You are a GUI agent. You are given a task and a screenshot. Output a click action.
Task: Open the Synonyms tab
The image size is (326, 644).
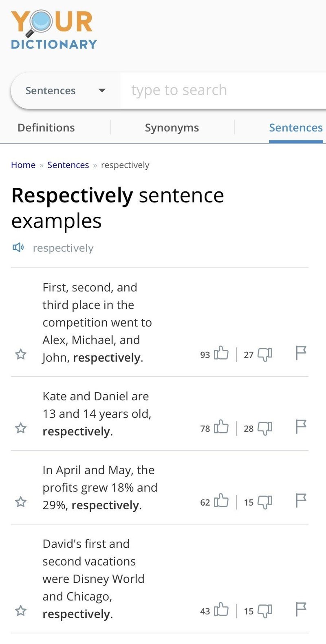click(172, 128)
